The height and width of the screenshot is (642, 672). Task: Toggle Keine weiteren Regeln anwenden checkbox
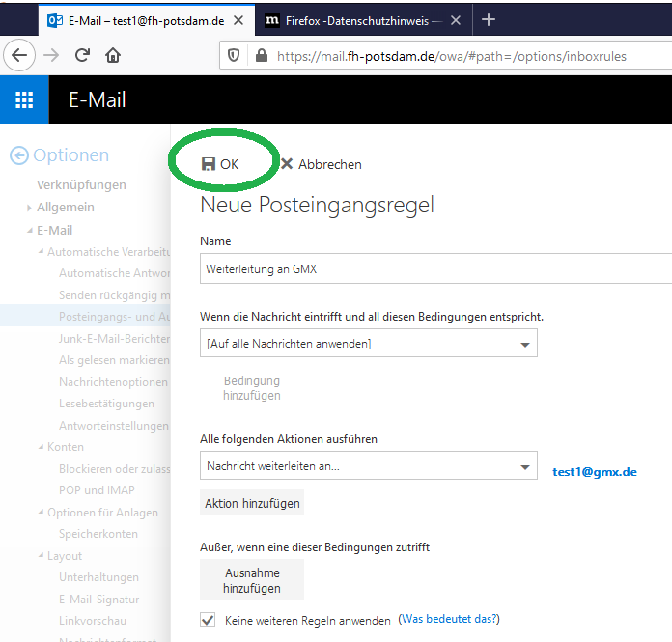(208, 620)
